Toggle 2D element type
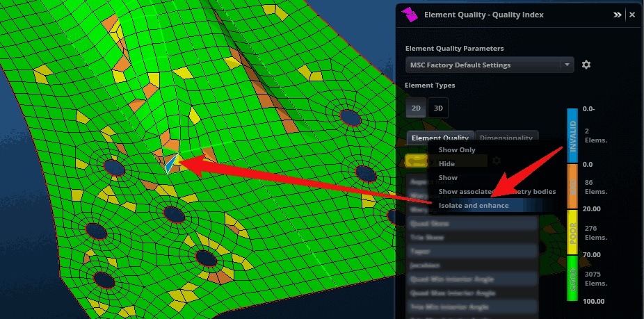Viewport: 644px width, 319px height. (x=416, y=108)
